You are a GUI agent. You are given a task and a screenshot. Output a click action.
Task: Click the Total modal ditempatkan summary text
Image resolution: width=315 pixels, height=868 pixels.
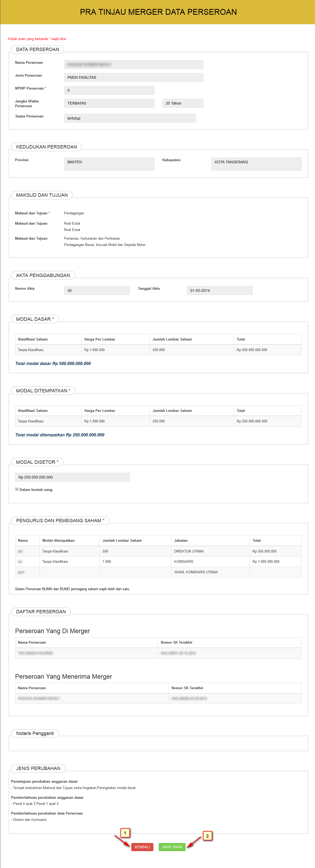coord(60,435)
